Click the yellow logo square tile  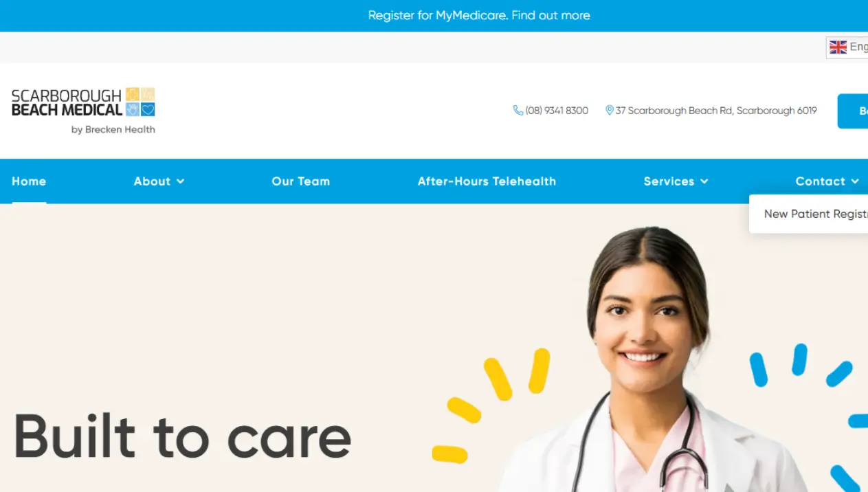point(133,95)
